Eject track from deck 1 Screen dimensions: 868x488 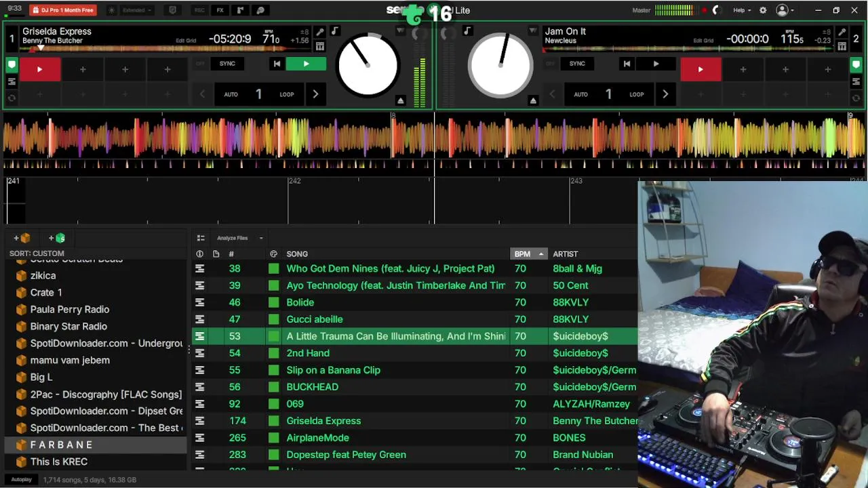[401, 100]
